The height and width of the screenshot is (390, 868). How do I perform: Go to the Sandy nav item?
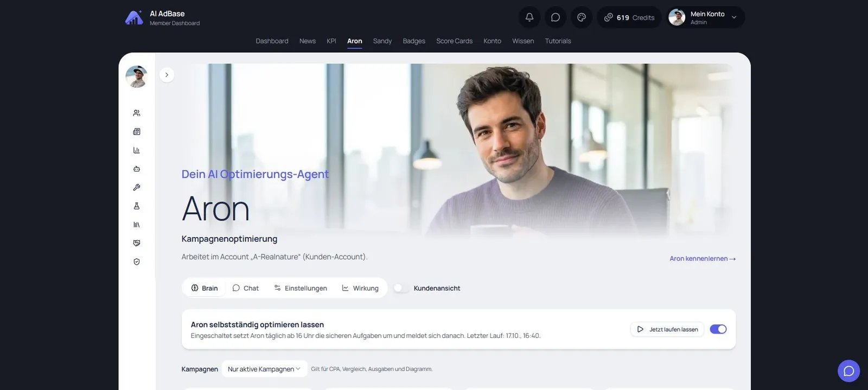point(382,41)
